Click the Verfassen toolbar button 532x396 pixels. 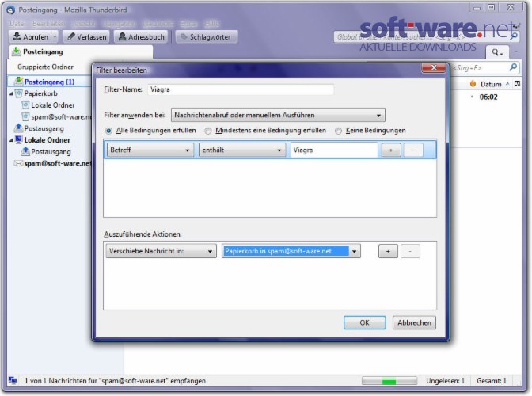point(86,36)
